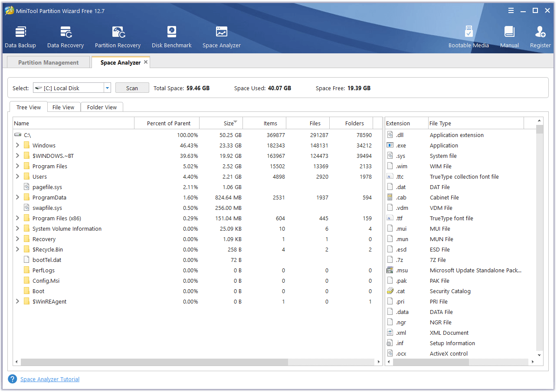
Task: Expand the Windows folder tree node
Action: tap(17, 145)
